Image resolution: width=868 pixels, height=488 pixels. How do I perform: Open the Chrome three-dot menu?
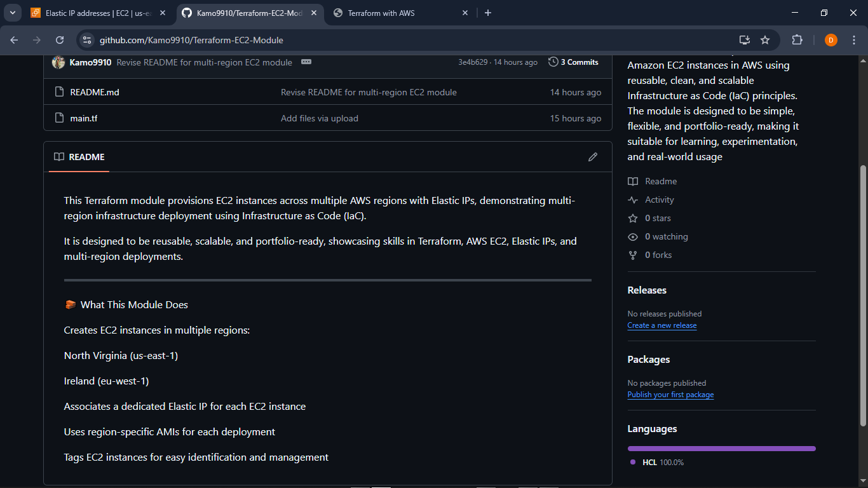pyautogui.click(x=855, y=39)
